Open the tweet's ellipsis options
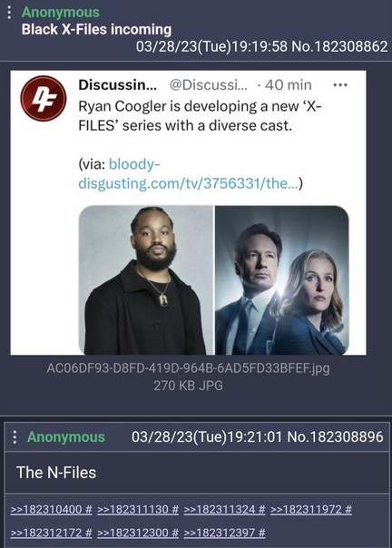 tap(340, 85)
